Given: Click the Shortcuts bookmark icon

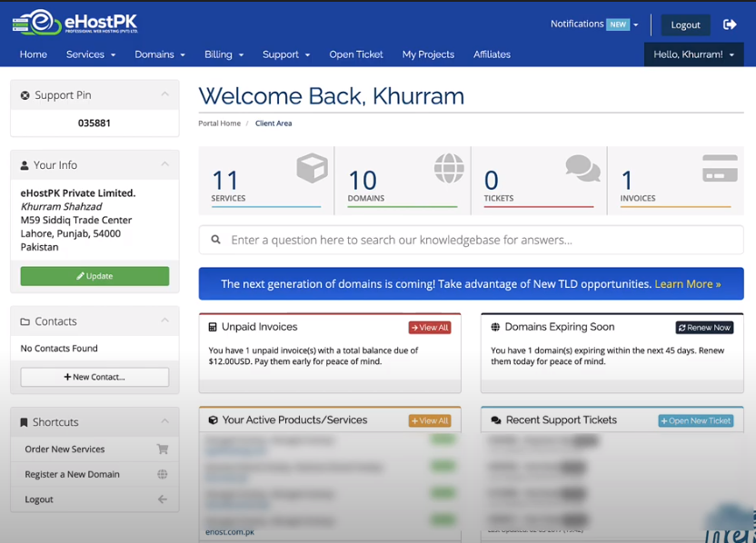Looking at the screenshot, I should pos(24,422).
